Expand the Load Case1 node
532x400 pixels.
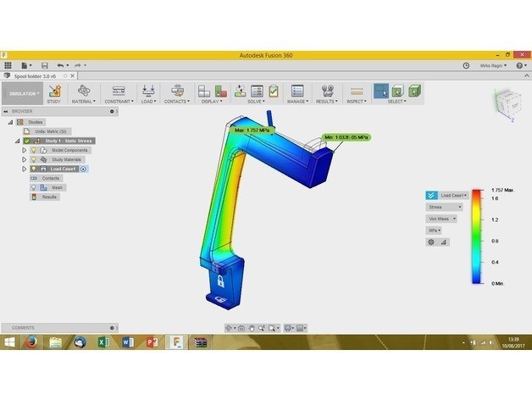coord(24,169)
